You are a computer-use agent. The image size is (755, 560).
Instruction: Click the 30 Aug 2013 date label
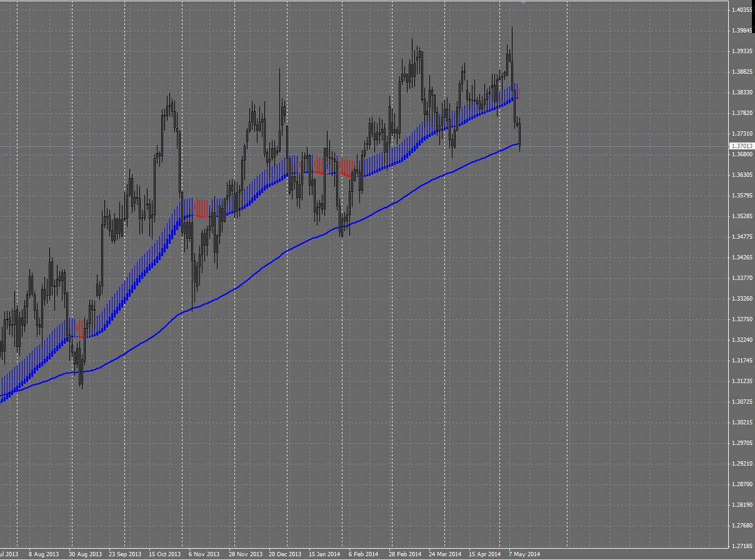pos(85,554)
